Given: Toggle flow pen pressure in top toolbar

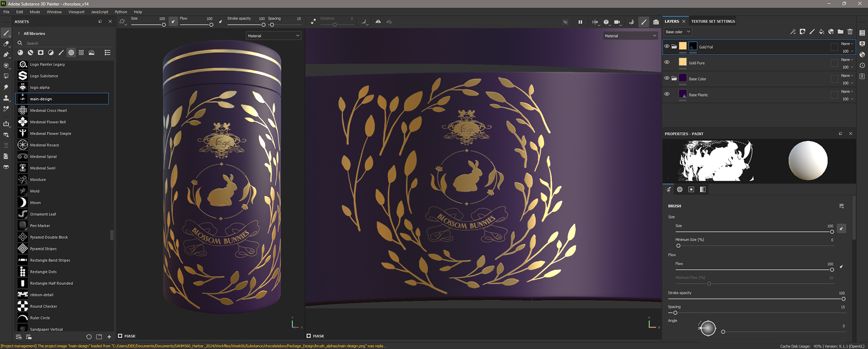Looking at the screenshot, I should pyautogui.click(x=221, y=21).
